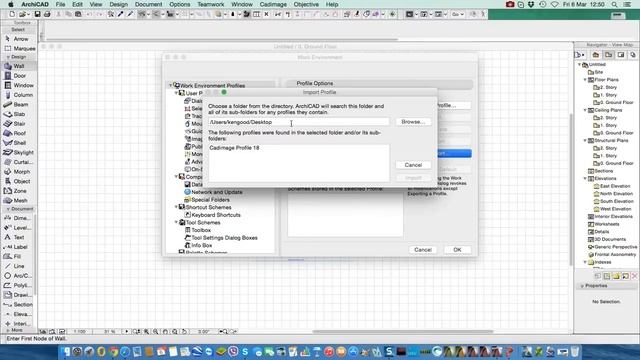Open the Cadimage menu

273,4
